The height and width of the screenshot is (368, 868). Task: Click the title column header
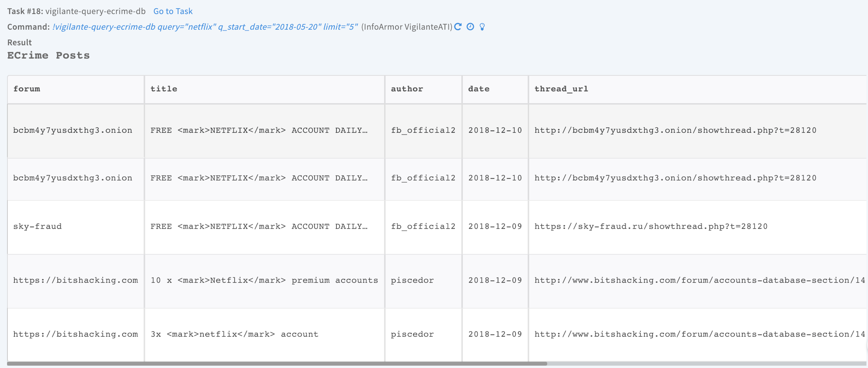pos(164,89)
